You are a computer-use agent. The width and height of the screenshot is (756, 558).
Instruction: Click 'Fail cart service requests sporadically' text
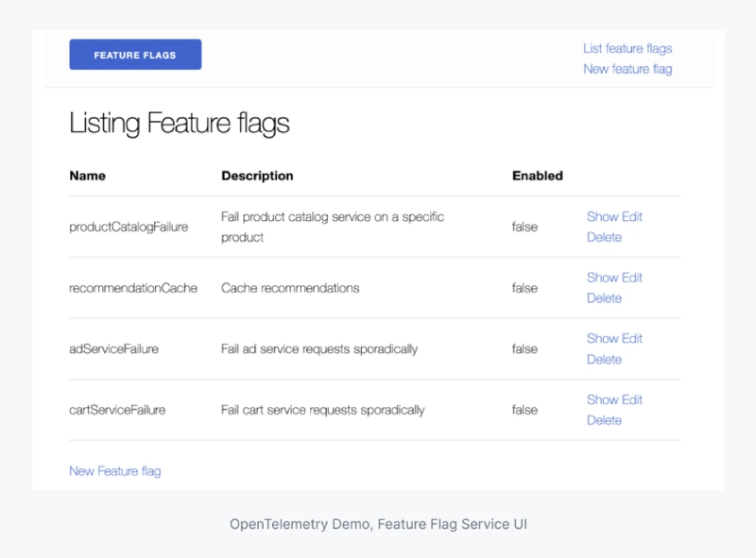[322, 411]
